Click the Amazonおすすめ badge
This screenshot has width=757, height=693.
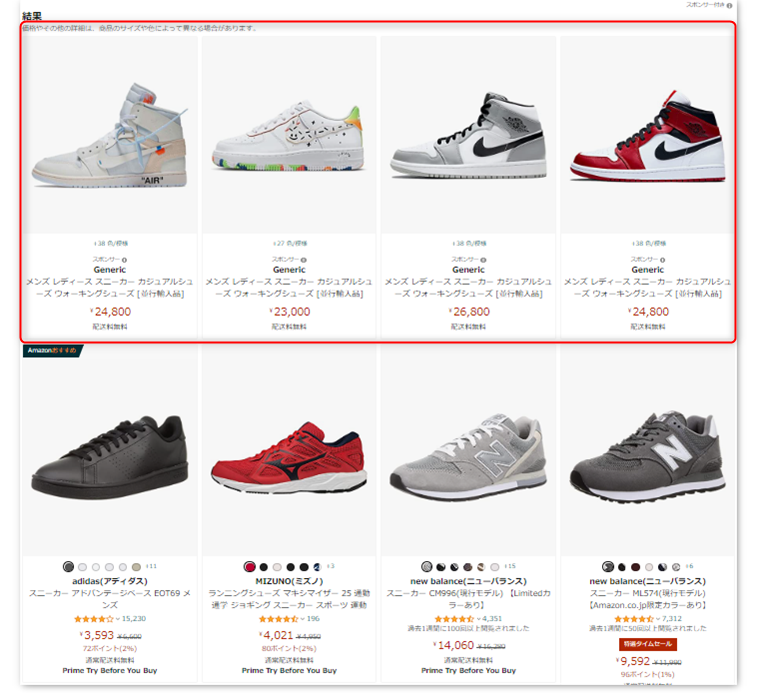click(53, 350)
